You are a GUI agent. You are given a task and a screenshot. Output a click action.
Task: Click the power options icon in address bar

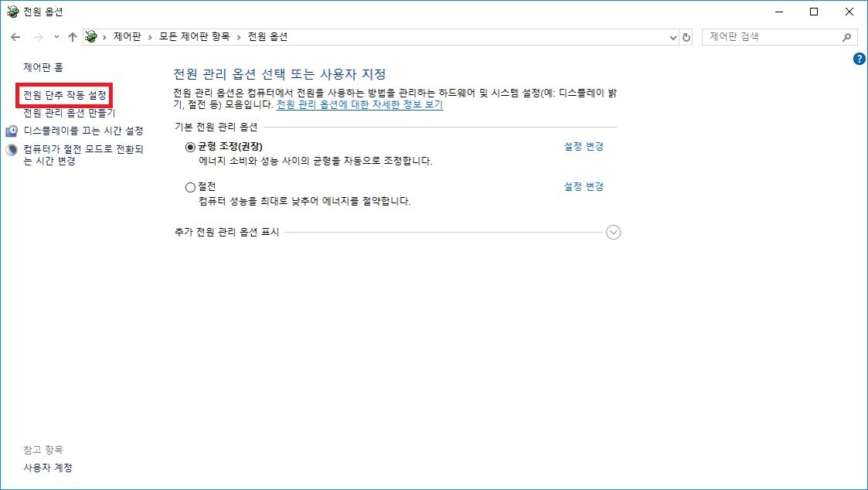92,37
